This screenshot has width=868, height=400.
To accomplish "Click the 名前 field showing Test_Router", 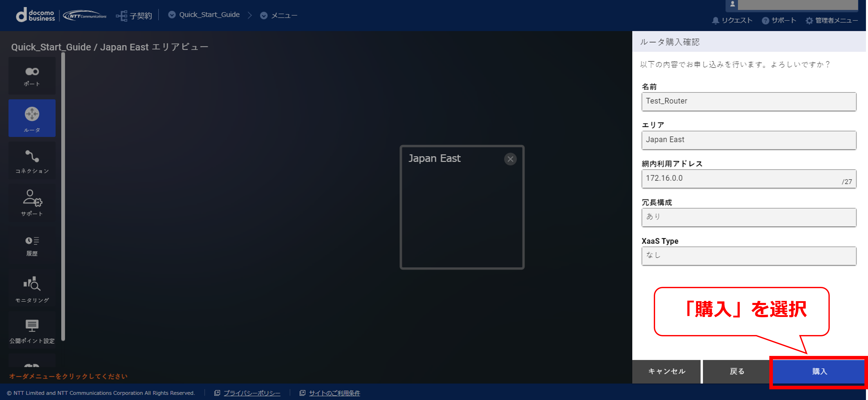I will [x=749, y=101].
